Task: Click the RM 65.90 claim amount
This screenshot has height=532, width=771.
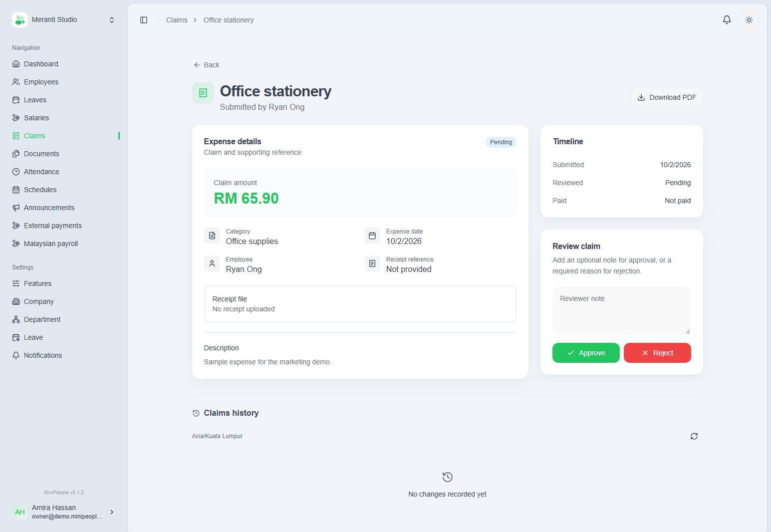Action: click(247, 199)
